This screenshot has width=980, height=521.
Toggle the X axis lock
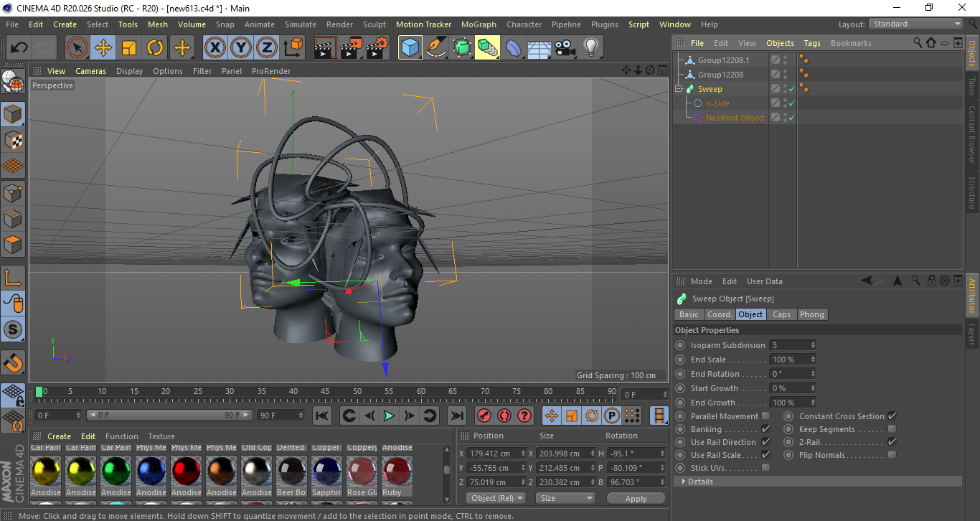point(215,48)
